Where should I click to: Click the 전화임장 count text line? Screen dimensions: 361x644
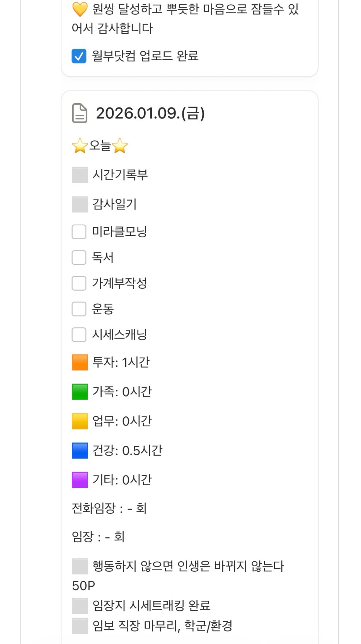tap(109, 508)
